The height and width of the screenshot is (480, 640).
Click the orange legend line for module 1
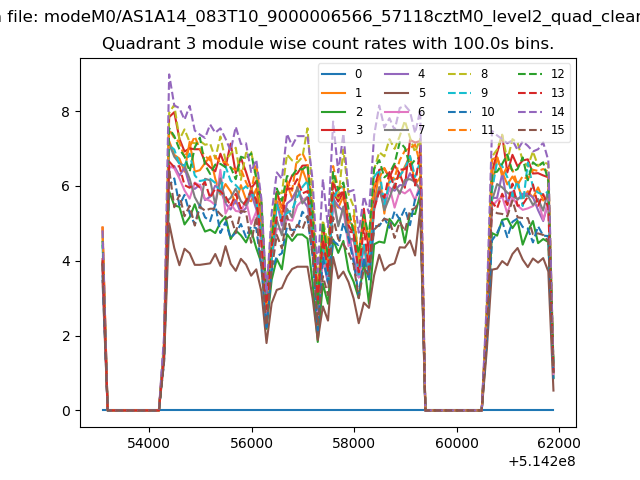pyautogui.click(x=334, y=93)
